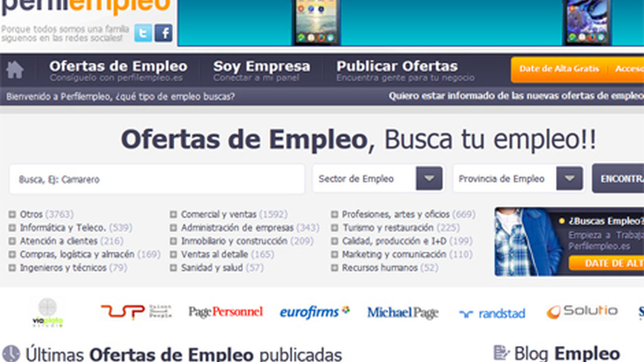The width and height of the screenshot is (644, 362).
Task: Select the Solutio partner logo
Action: tap(582, 311)
